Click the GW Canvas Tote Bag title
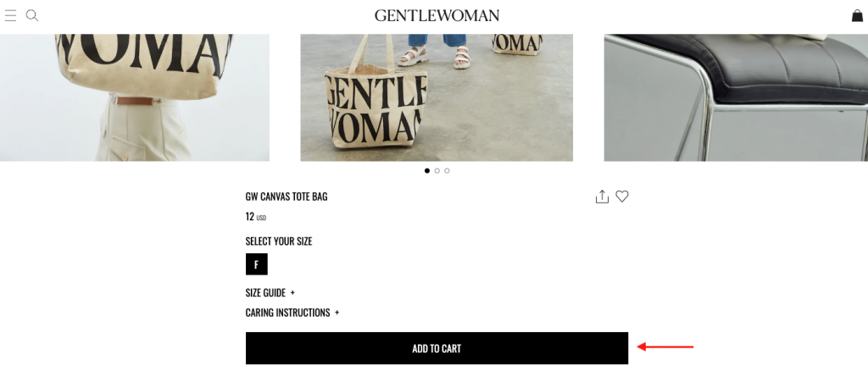This screenshot has height=383, width=868. pyautogui.click(x=287, y=197)
